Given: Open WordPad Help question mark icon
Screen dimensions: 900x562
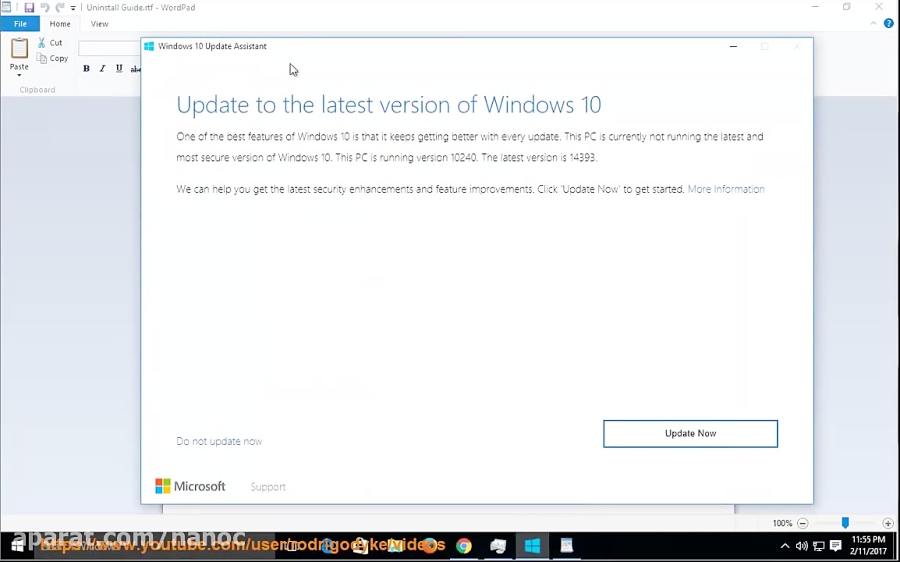Looking at the screenshot, I should click(x=889, y=24).
